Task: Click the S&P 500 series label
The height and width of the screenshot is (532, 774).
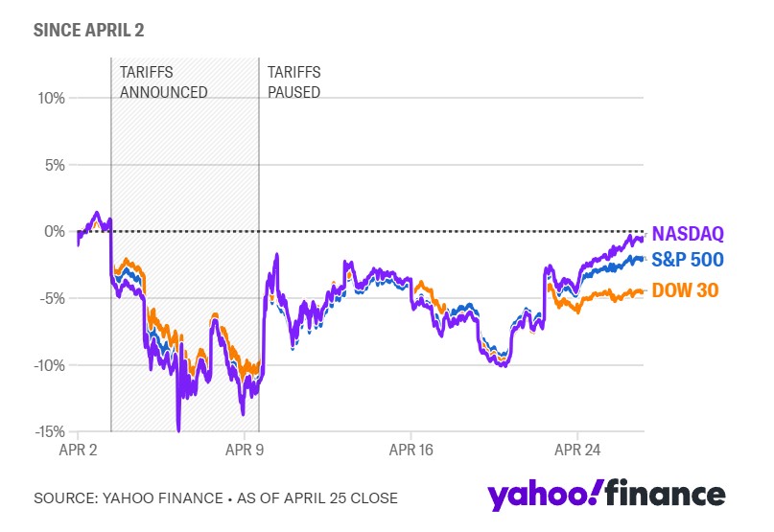Action: point(688,259)
